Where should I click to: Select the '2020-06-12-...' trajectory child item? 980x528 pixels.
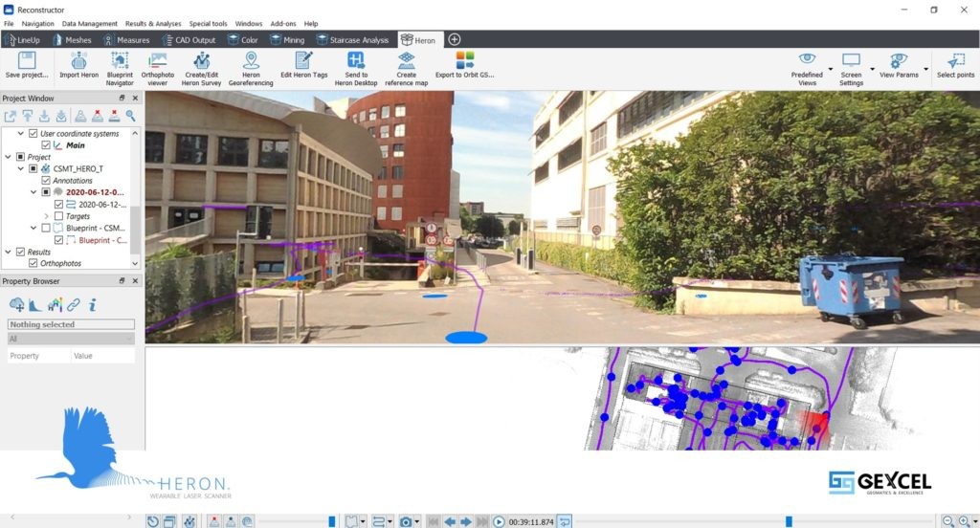pos(96,205)
